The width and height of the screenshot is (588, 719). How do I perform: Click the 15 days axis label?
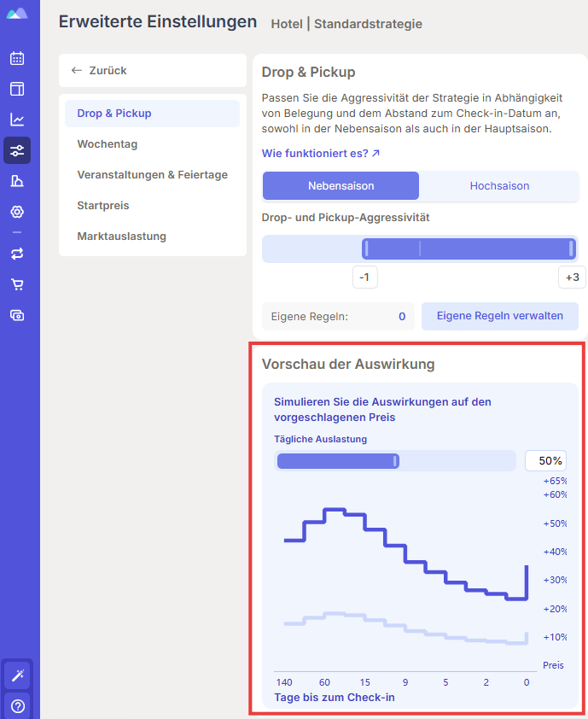pos(364,682)
